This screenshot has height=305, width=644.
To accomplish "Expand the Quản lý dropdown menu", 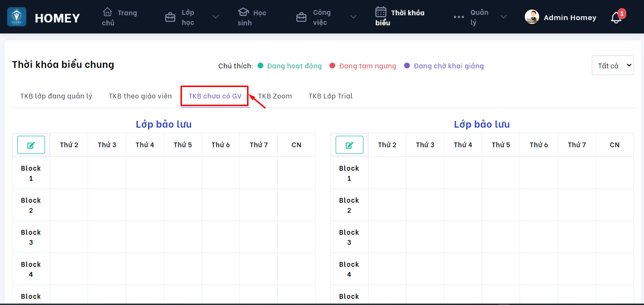I will point(503,17).
